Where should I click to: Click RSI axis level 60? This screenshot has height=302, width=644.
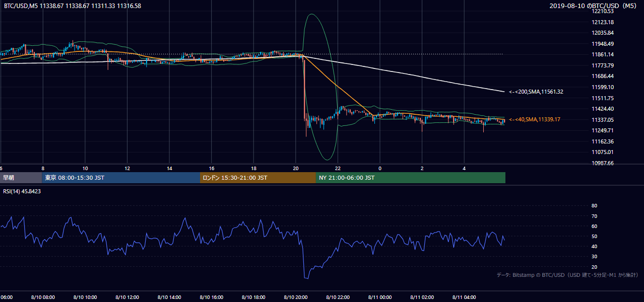pyautogui.click(x=594, y=226)
